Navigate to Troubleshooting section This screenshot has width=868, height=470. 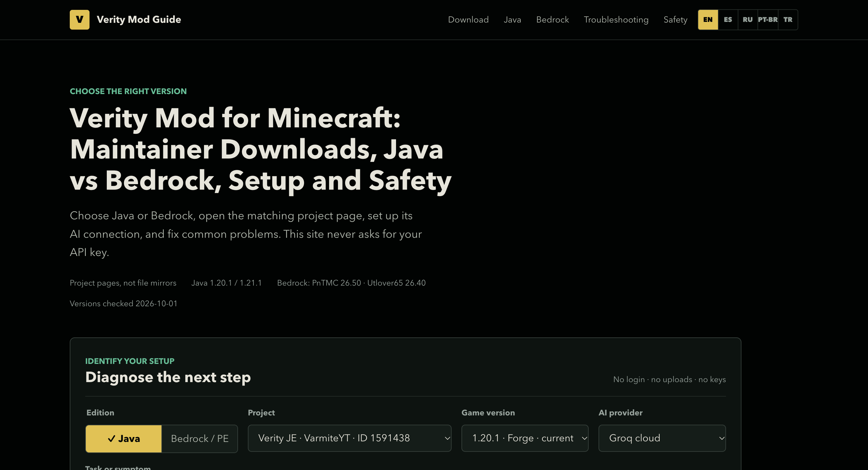click(x=616, y=19)
